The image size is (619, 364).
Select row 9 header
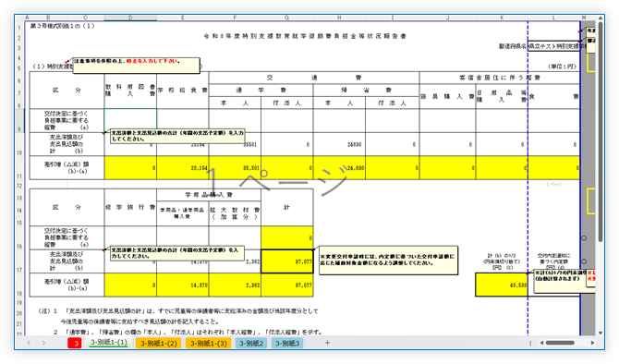19,121
